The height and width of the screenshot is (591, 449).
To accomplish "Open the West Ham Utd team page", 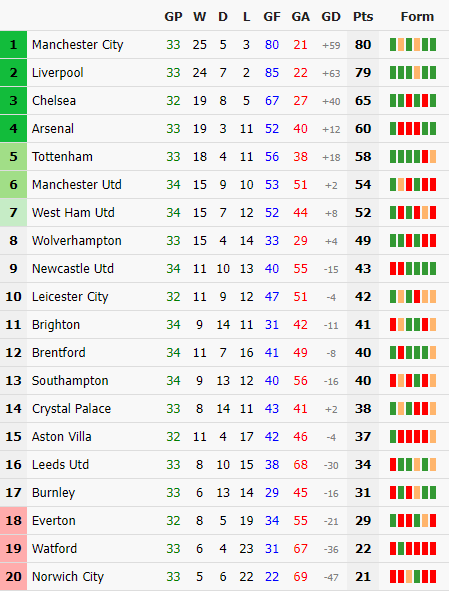I will [x=73, y=213].
